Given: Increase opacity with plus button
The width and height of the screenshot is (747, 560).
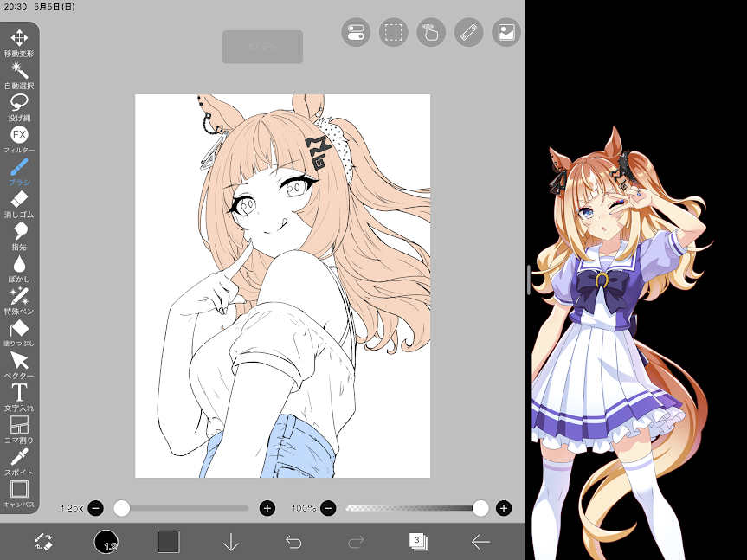Looking at the screenshot, I should click(x=504, y=508).
